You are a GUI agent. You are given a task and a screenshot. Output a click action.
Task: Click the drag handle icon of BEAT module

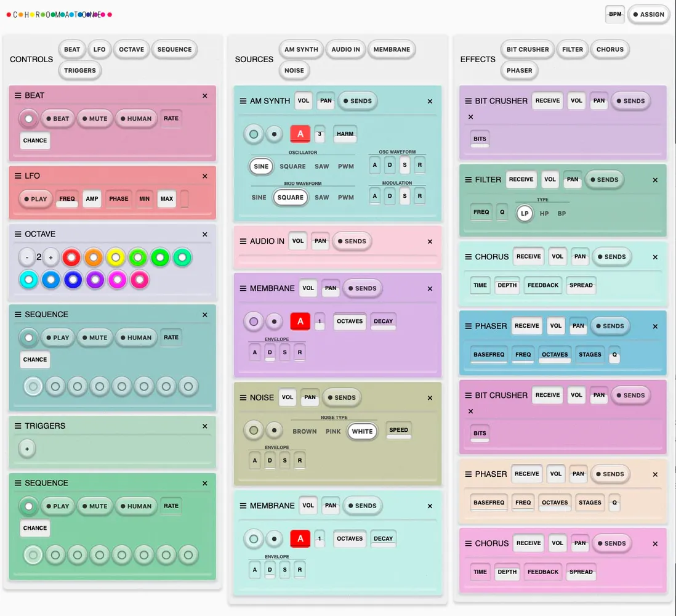tap(18, 95)
